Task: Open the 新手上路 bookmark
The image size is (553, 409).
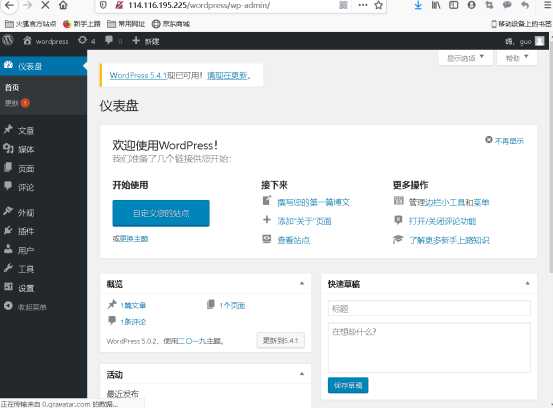Action: pos(81,24)
